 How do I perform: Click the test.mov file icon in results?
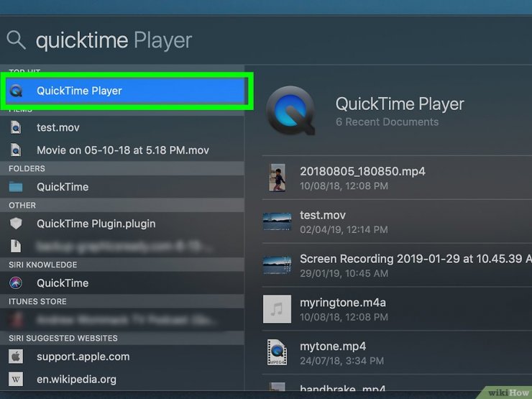point(16,127)
